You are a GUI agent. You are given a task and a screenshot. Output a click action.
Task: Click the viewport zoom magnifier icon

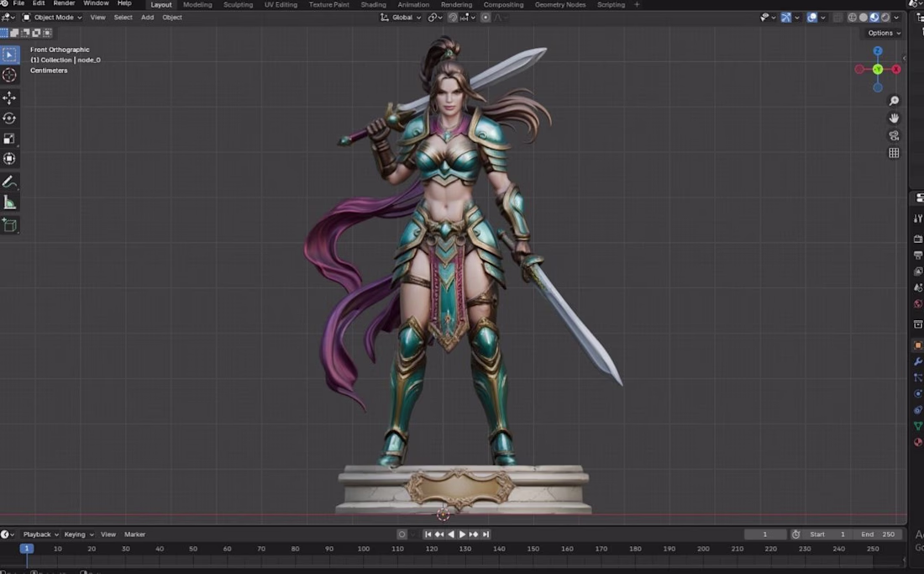(894, 101)
